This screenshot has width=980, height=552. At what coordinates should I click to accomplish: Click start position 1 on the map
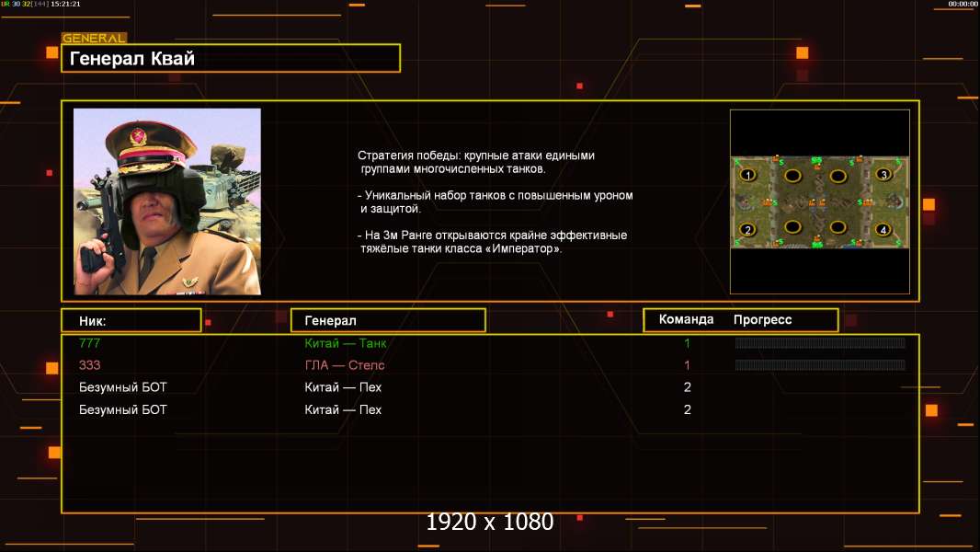pos(748,175)
